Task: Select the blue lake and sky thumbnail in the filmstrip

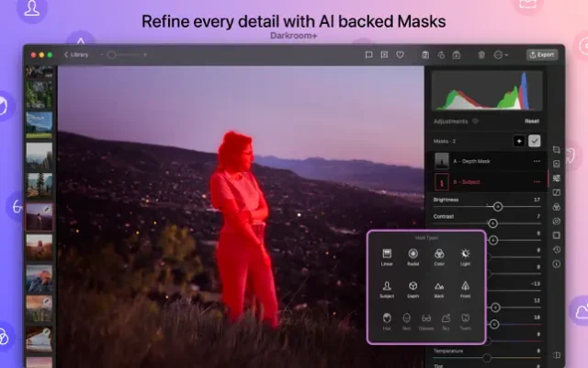Action: tap(39, 125)
